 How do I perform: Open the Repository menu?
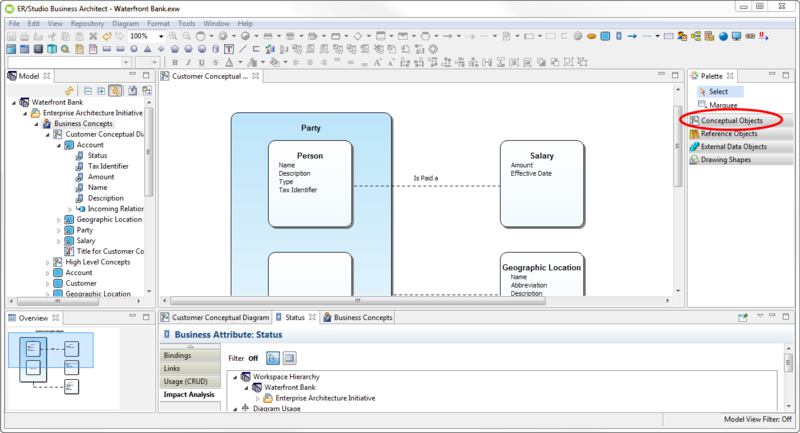[87, 23]
